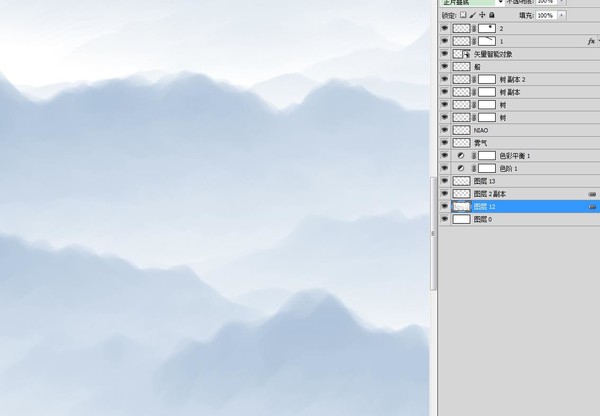Toggle lock all padlock icon
The image size is (600, 416).
pos(492,15)
